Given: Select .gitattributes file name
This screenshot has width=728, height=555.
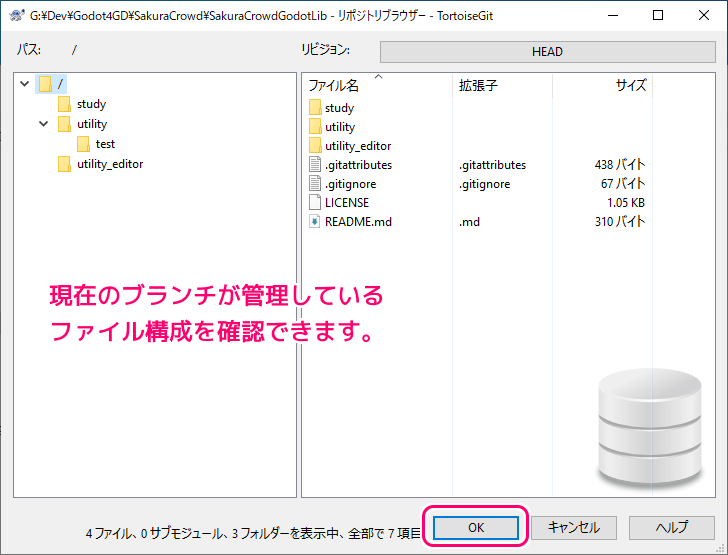Looking at the screenshot, I should click(358, 165).
